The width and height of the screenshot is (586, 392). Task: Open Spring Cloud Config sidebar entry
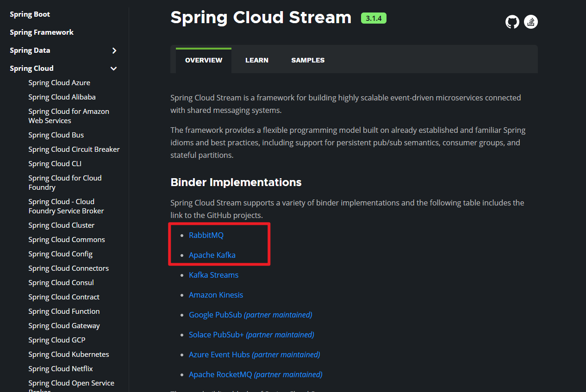click(60, 254)
